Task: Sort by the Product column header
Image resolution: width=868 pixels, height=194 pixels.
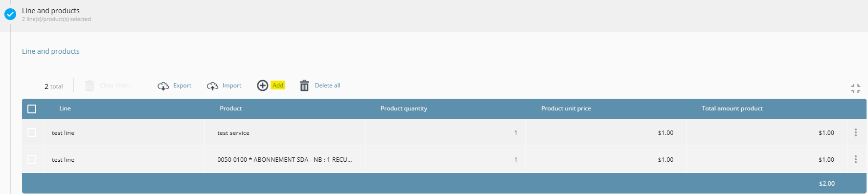Action: tap(231, 108)
